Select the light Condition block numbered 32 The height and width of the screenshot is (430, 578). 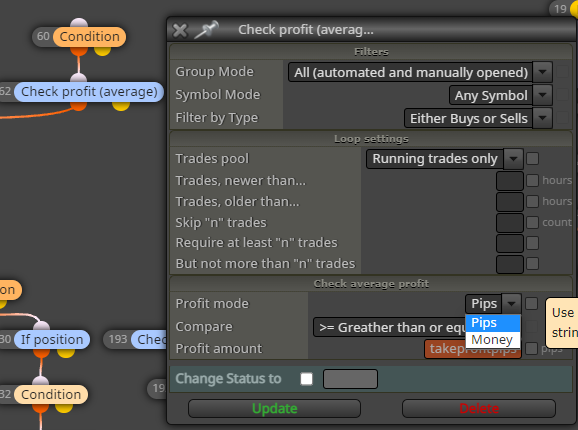pyautogui.click(x=51, y=395)
